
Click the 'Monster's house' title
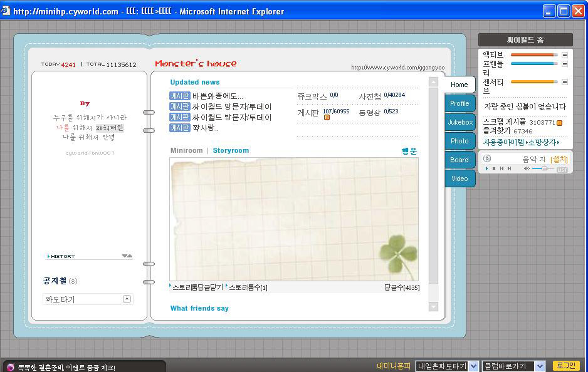(x=196, y=63)
